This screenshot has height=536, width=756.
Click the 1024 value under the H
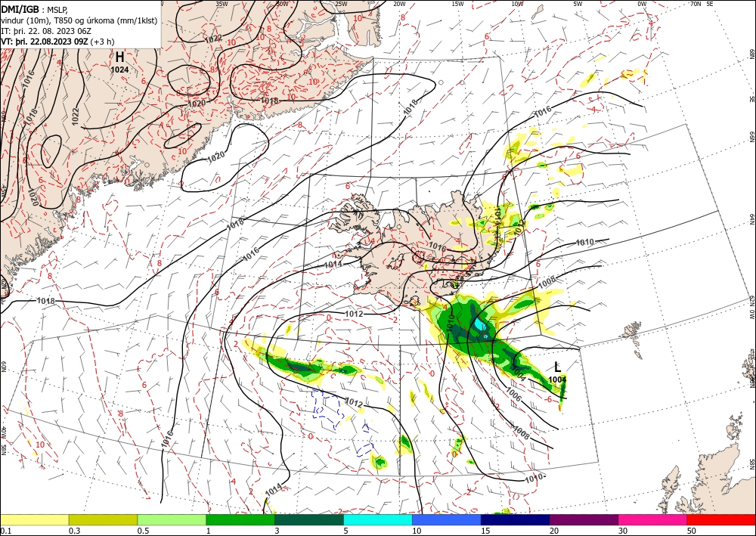pyautogui.click(x=119, y=70)
